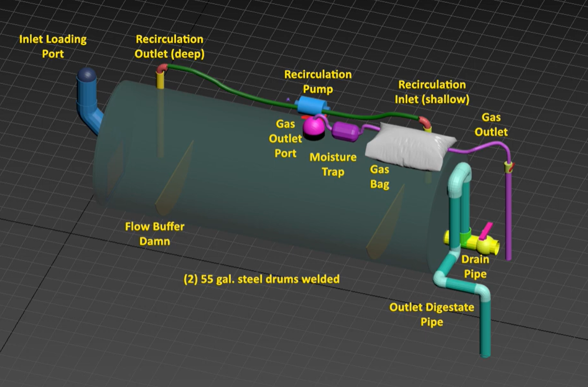588x387 pixels.
Task: Select the 'Outlet Digestate Pipe' label
Action: click(x=432, y=314)
